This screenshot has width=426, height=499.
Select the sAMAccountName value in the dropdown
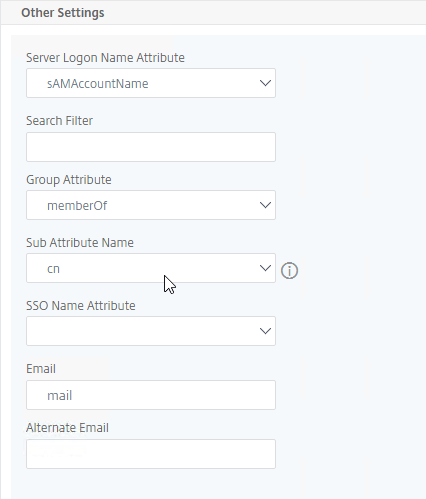98,84
